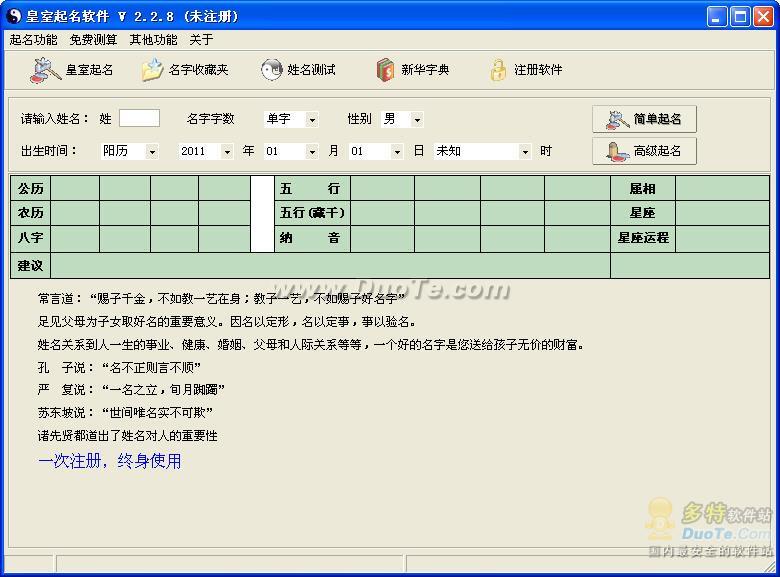
Task: Click the 诸先贤都道出了姓名对人的重要性 line
Action: point(127,436)
